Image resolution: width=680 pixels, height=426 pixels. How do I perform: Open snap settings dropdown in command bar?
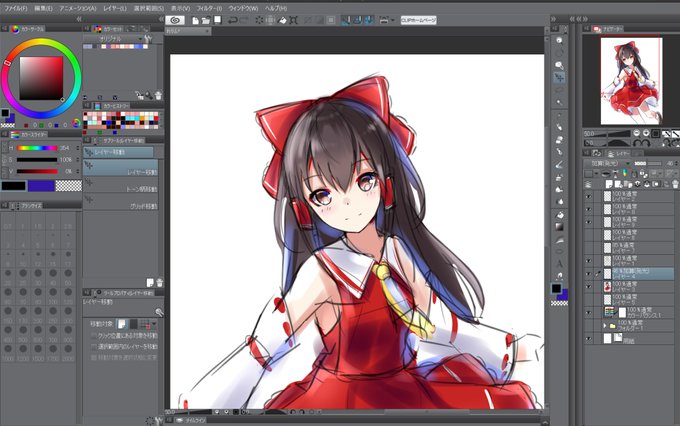coord(393,20)
